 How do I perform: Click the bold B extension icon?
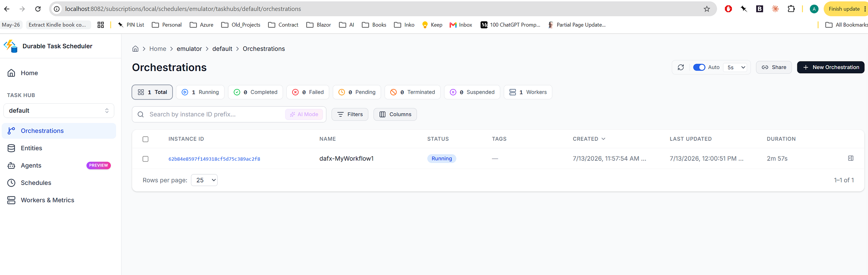point(759,9)
